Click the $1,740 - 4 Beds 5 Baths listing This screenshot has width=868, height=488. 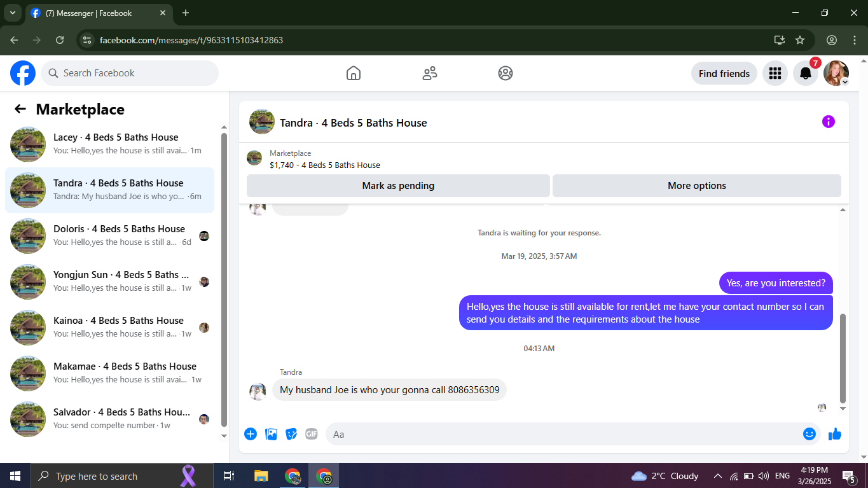pyautogui.click(x=325, y=165)
